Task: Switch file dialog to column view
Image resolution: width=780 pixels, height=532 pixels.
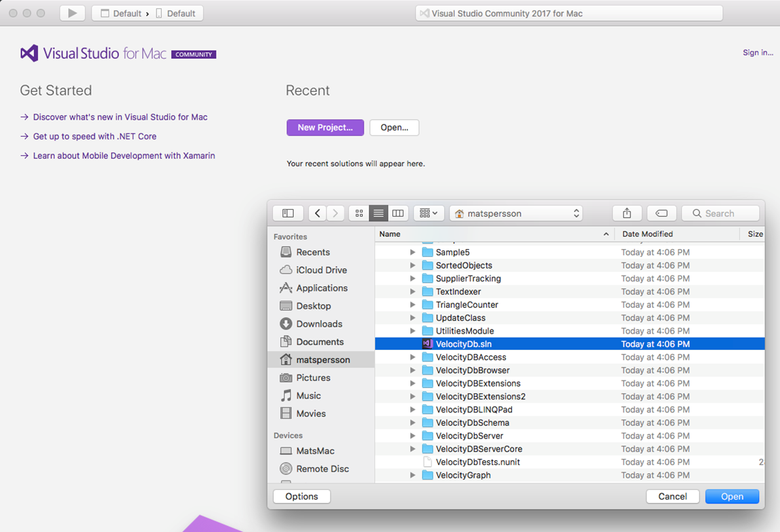Action: pyautogui.click(x=398, y=213)
